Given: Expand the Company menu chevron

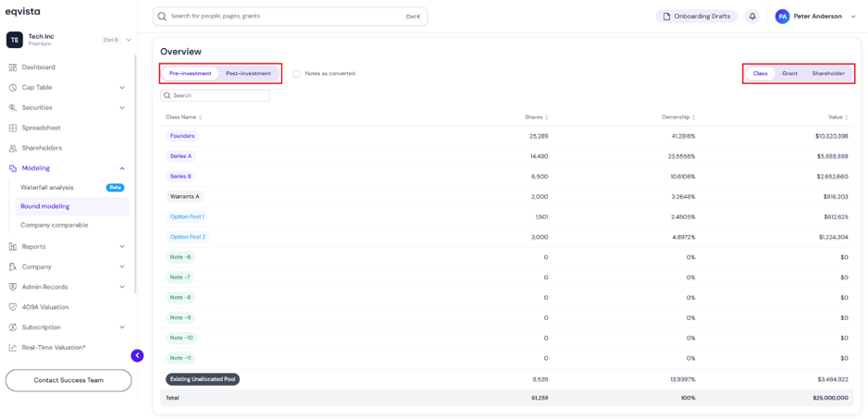Looking at the screenshot, I should 122,266.
